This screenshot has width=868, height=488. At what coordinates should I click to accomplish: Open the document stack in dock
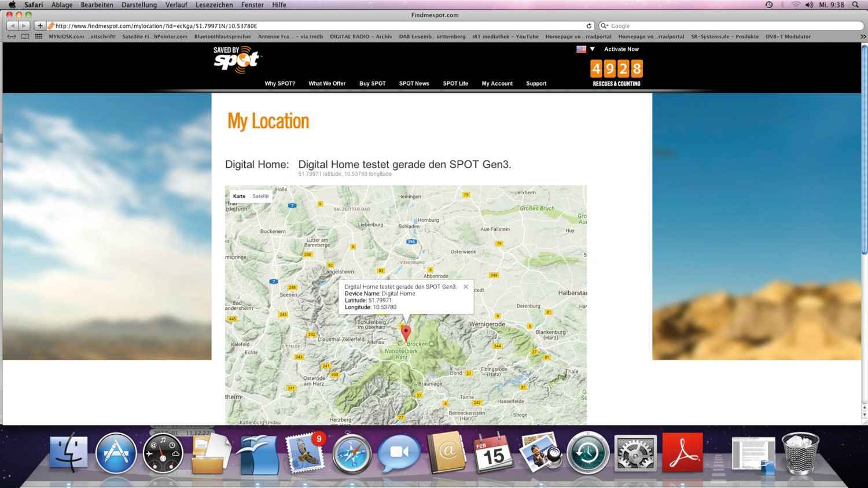[753, 456]
